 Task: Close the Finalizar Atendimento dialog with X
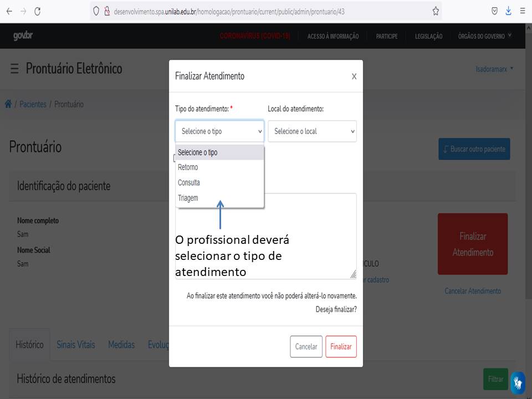point(354,76)
